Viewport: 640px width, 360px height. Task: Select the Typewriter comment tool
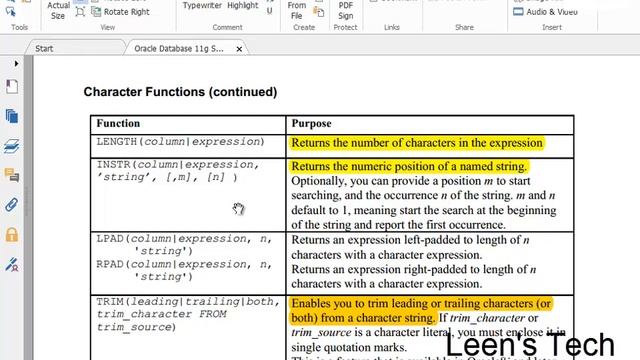(x=202, y=5)
